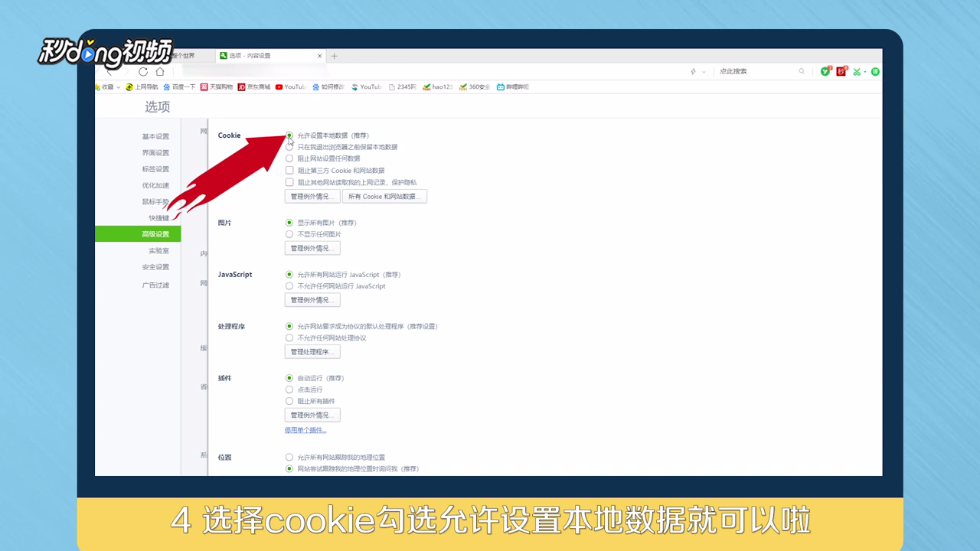The width and height of the screenshot is (980, 551).
Task: Click 管理处理程序 button
Action: coord(312,352)
